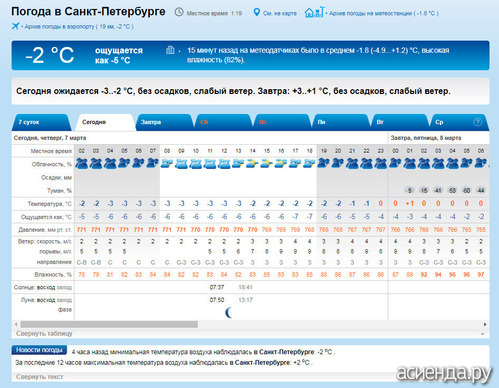Viewport: 499px width, 388px height.
Task: Click 'ощущается как -5 °C' text
Action: [x=119, y=55]
